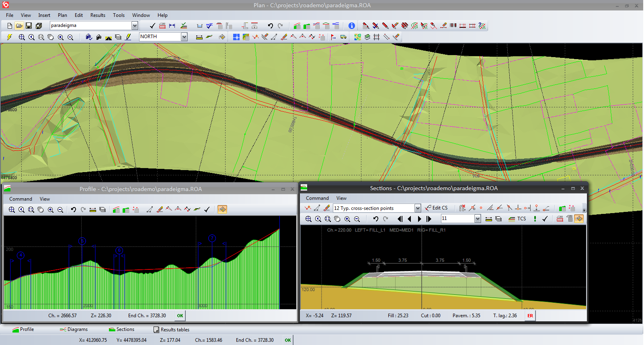Open the cross-section points type dropdown
The width and height of the screenshot is (644, 345).
coord(418,208)
